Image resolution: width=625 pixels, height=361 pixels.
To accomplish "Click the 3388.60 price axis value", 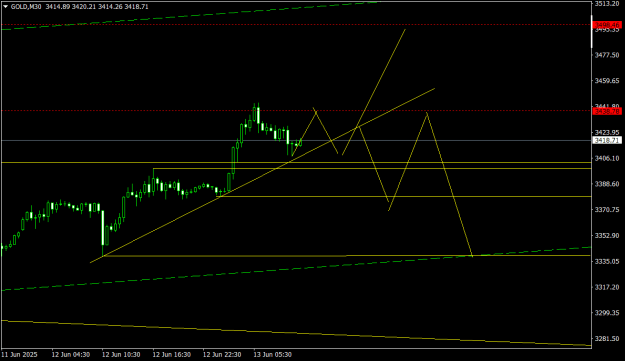I will [x=607, y=184].
